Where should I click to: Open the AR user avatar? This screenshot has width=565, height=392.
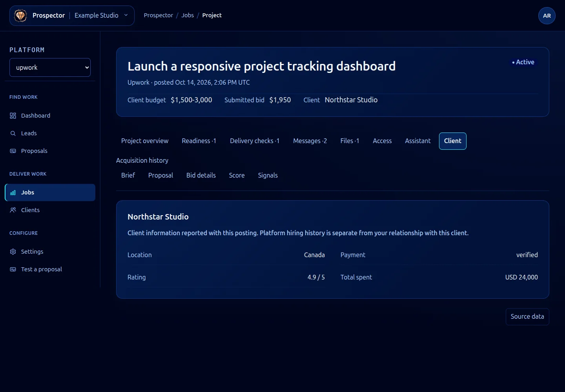(547, 16)
